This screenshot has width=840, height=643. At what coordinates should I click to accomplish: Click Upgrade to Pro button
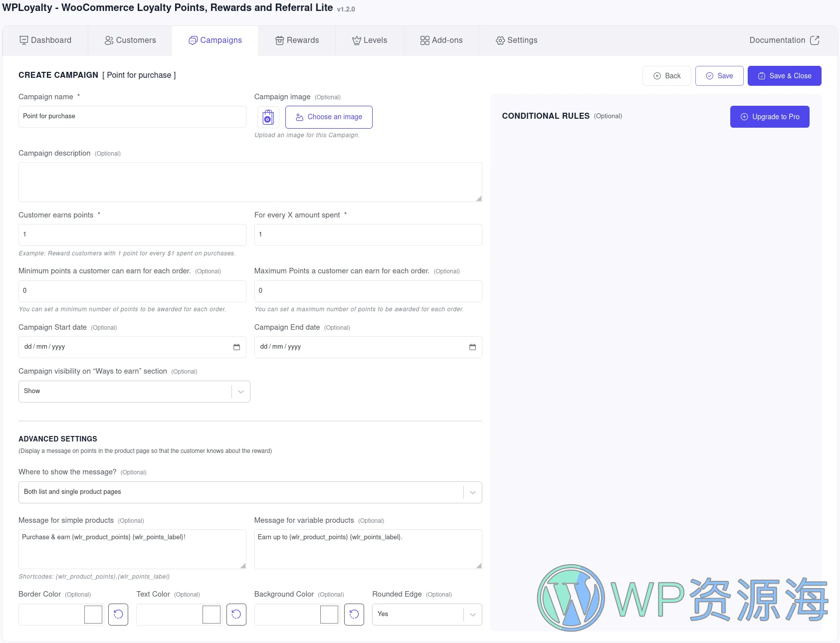click(x=770, y=117)
